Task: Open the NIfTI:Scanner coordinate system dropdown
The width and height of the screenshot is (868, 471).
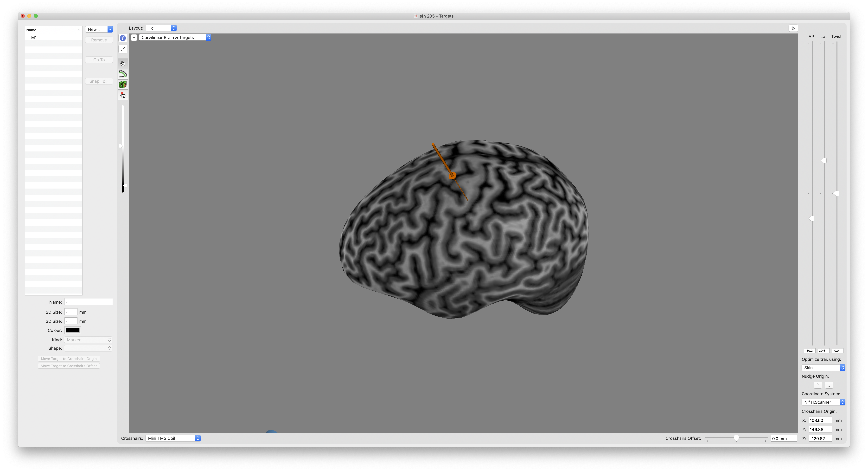Action: coord(823,402)
